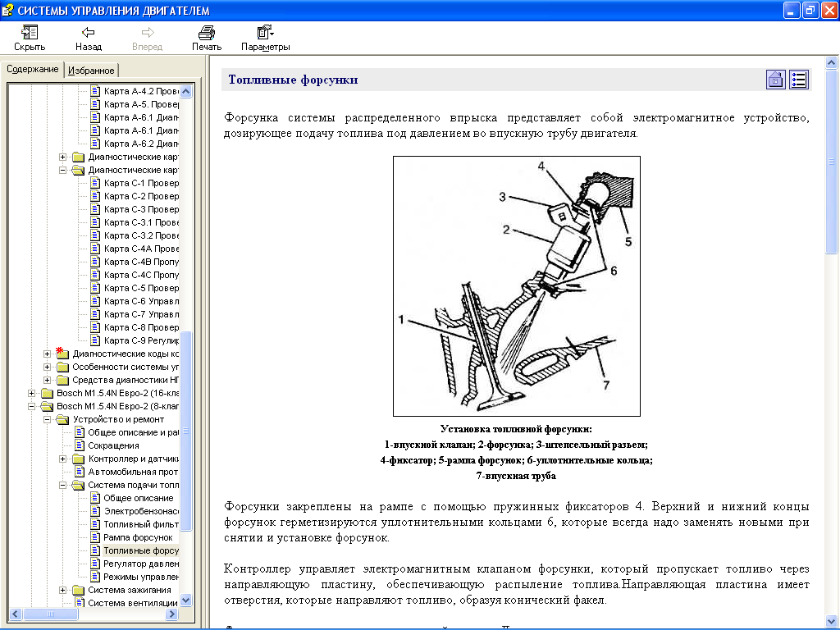Expand Особенности системы node
This screenshot has width=840, height=630.
click(x=47, y=367)
